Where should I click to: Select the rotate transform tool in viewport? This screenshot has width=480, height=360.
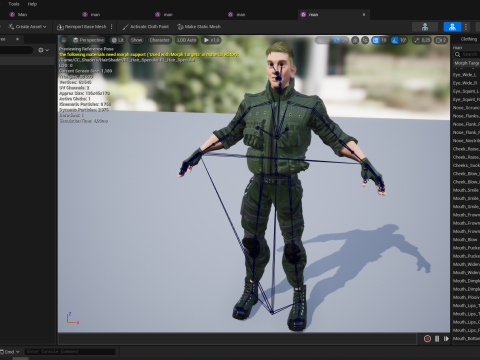(337, 40)
